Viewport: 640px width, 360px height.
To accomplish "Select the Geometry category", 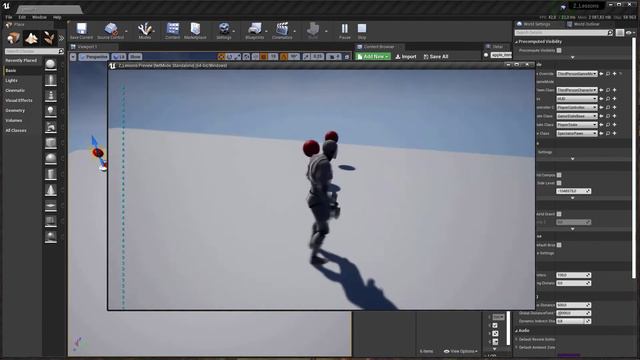I will (x=15, y=111).
